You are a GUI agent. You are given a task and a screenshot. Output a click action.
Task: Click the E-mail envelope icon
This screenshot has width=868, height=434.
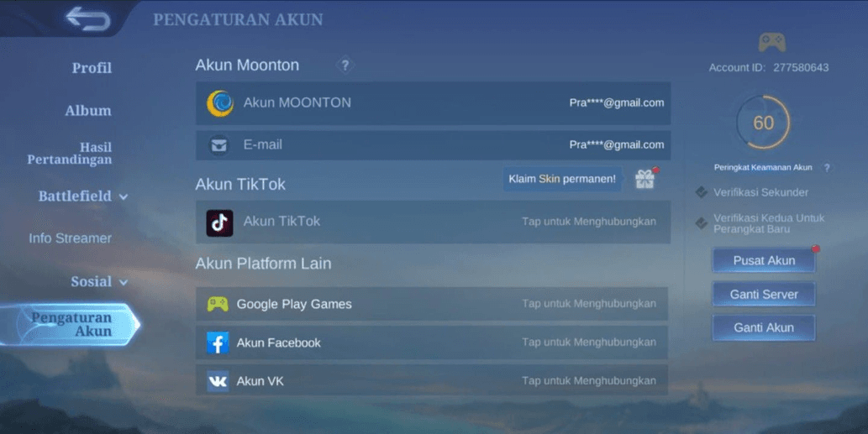pos(219,145)
